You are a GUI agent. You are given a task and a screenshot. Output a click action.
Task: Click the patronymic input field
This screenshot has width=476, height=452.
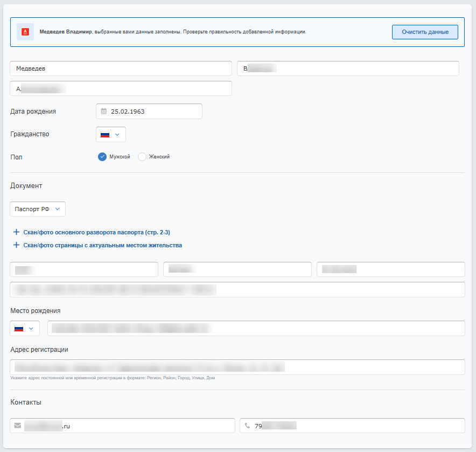click(121, 88)
